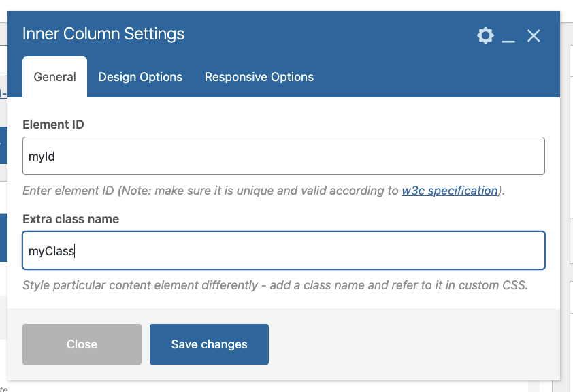573x392 pixels.
Task: Click inside the Extra class name field
Action: [x=284, y=250]
